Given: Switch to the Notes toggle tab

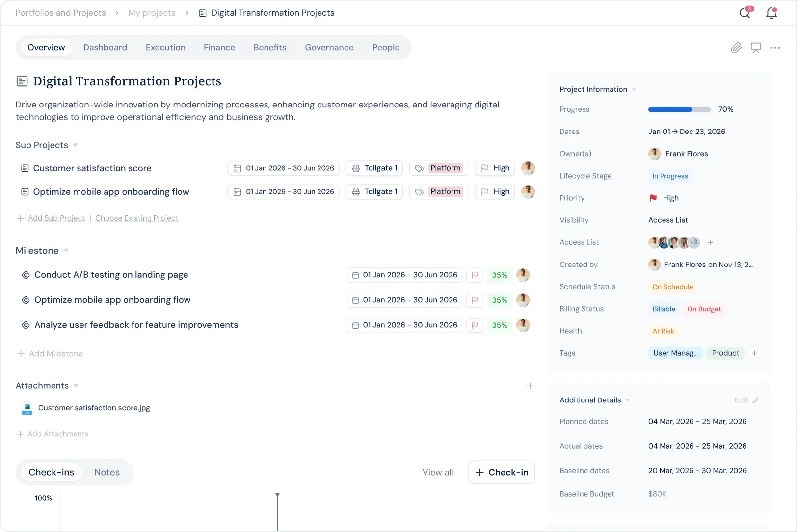Looking at the screenshot, I should click(107, 472).
